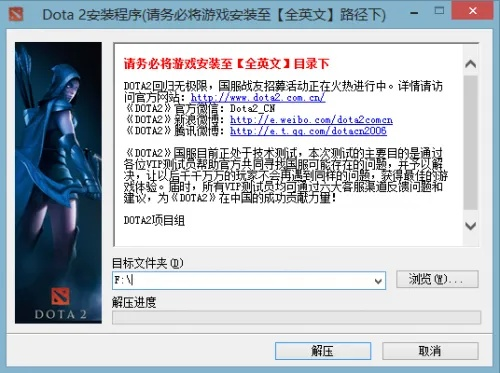Image resolution: width=500 pixels, height=373 pixels.
Task: Expand the target folder dropdown arrow
Action: [378, 281]
